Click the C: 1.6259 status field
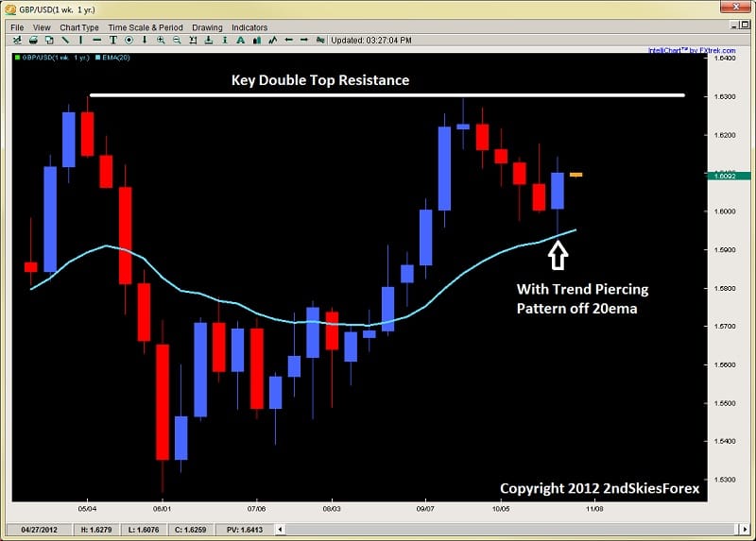 pyautogui.click(x=191, y=530)
